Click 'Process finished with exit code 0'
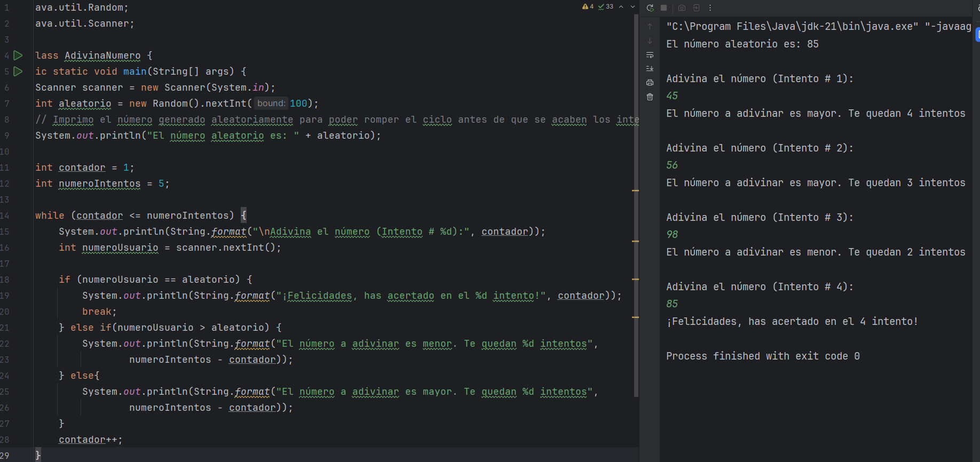Viewport: 980px width, 462px height. [x=763, y=356]
